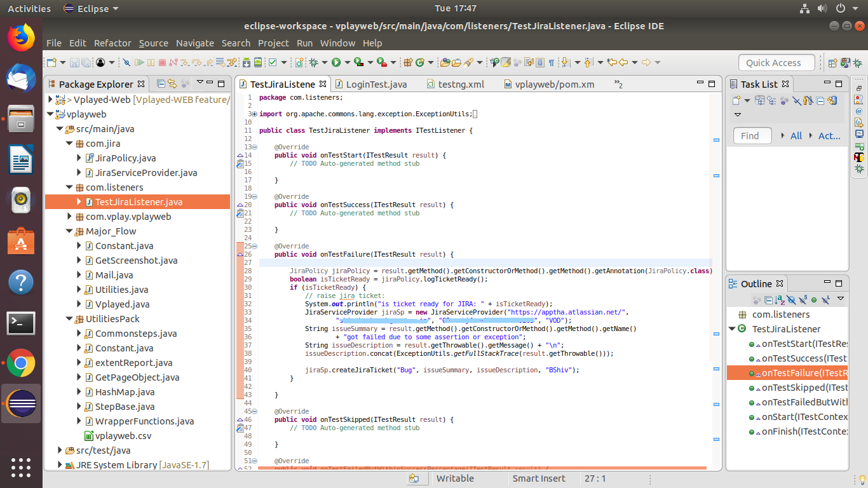Viewport: 868px width, 488px height.
Task: Open Google Chrome from the Ubuntu dock
Action: tap(20, 363)
